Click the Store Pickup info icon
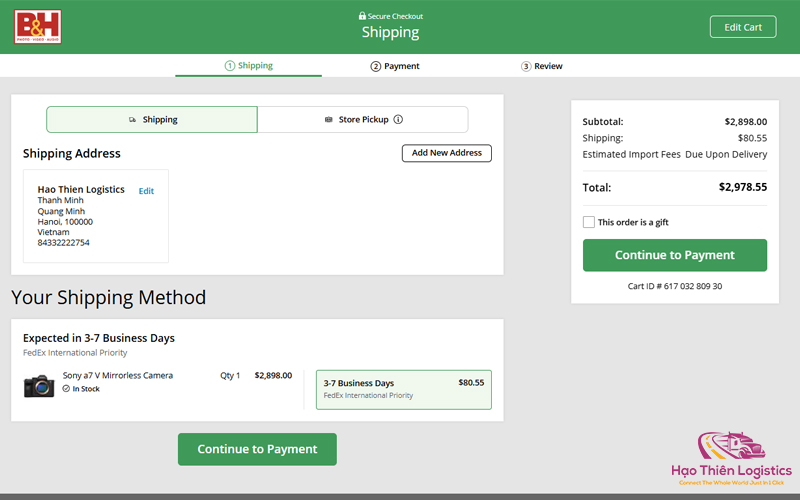This screenshot has height=500, width=800. [x=398, y=119]
